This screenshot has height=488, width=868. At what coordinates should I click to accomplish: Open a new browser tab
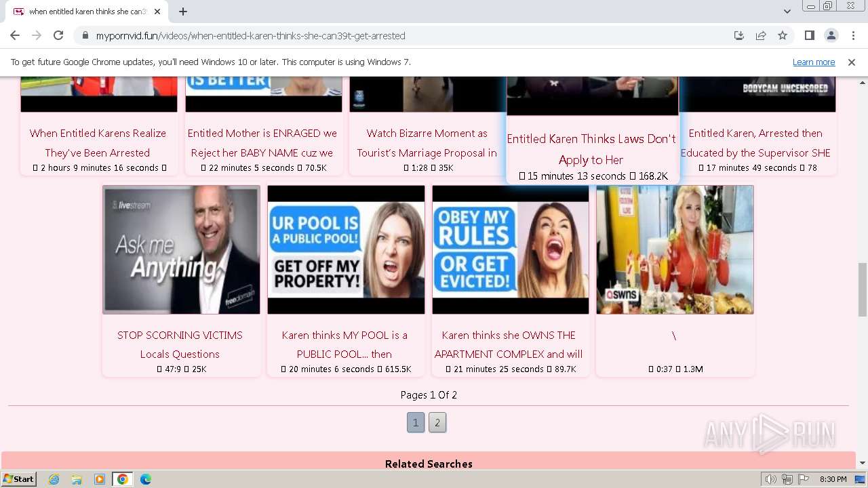coord(183,12)
